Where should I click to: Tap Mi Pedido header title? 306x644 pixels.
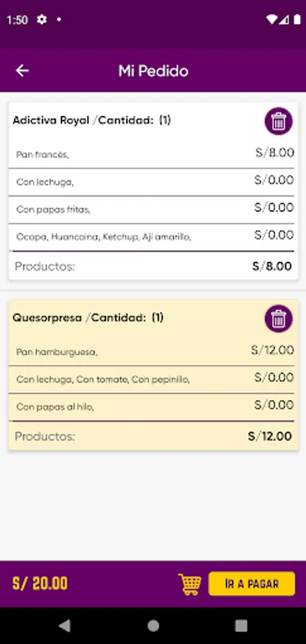153,71
